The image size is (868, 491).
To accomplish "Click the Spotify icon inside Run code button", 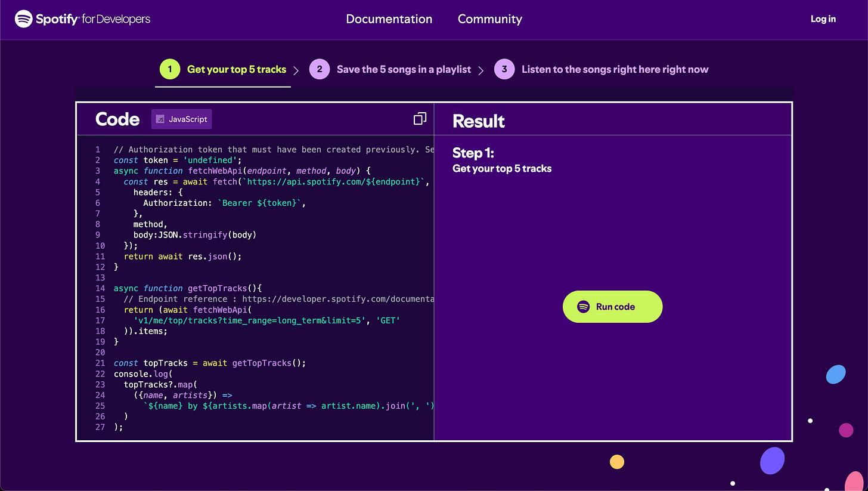I will click(583, 307).
